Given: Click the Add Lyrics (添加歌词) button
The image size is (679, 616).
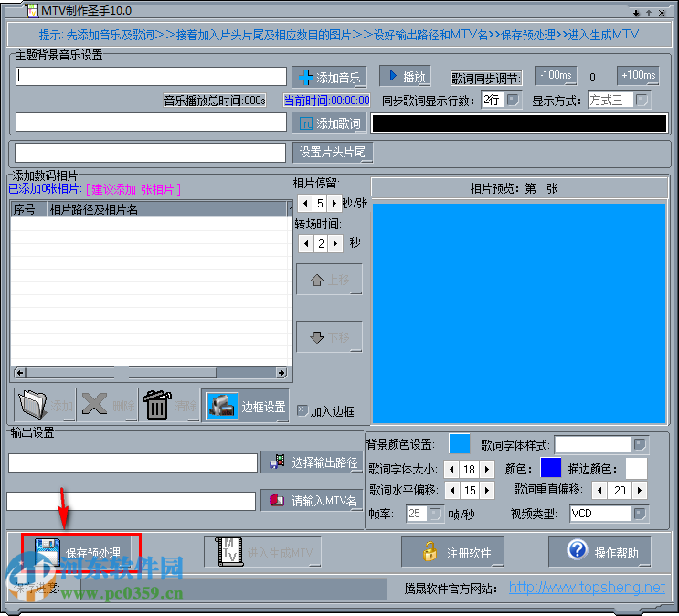Looking at the screenshot, I should tap(330, 123).
